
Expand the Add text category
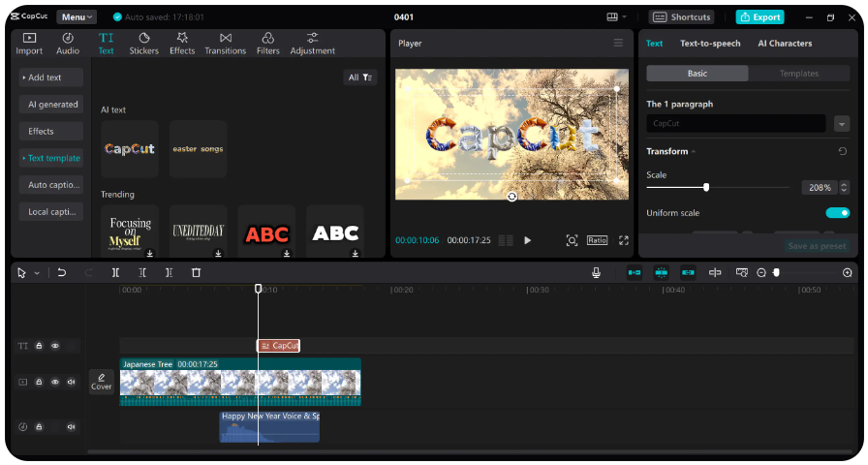[x=51, y=77]
